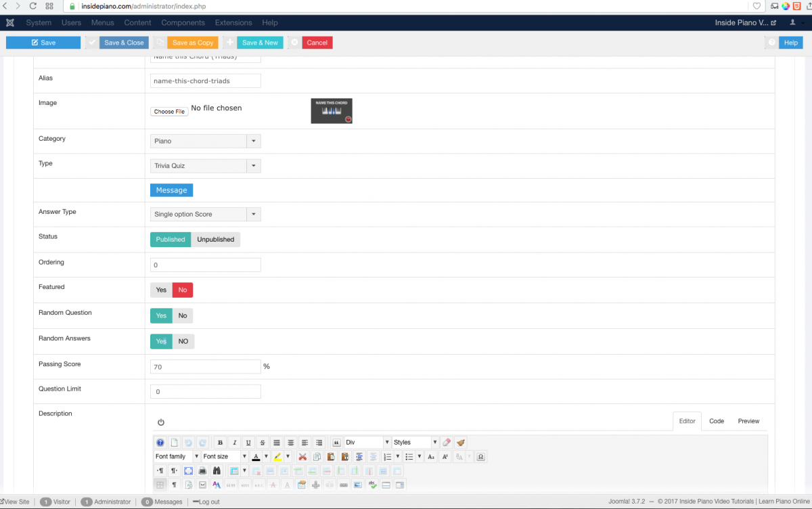Click the editor power toggle icon
The width and height of the screenshot is (812, 509).
161,422
